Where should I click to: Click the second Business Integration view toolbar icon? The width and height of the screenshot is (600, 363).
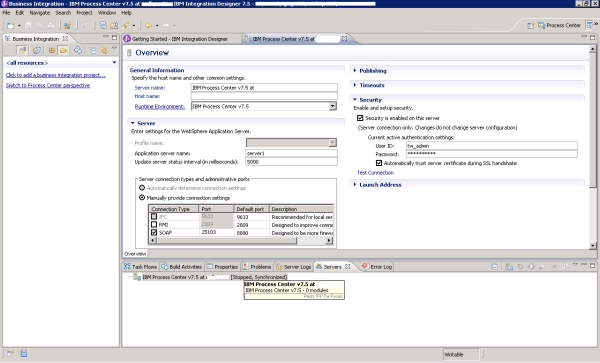[37, 50]
